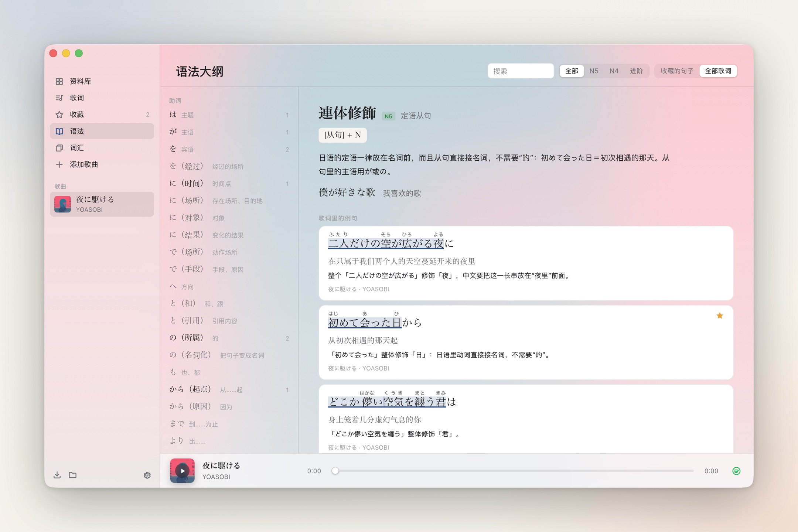Click the Spotify icon in player bar
798x532 pixels.
736,471
